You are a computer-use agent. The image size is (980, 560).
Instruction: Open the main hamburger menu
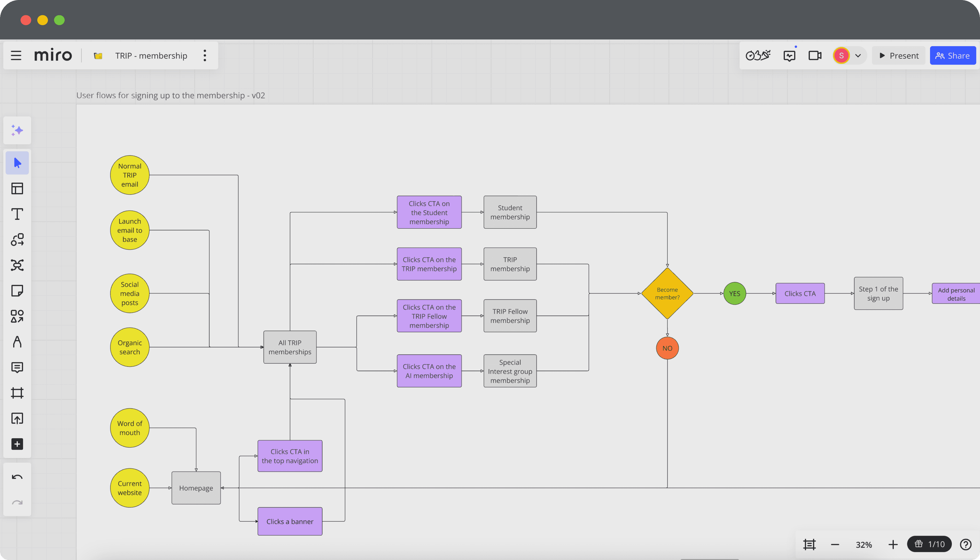[x=16, y=55]
